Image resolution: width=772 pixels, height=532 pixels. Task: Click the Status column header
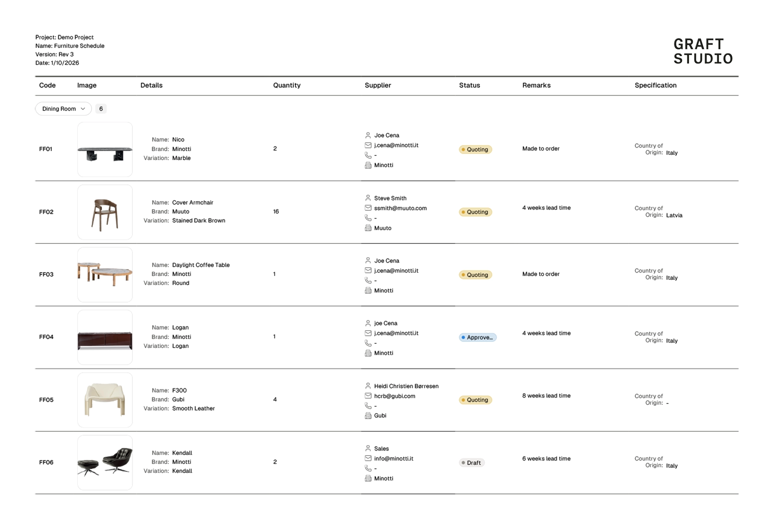coord(469,85)
